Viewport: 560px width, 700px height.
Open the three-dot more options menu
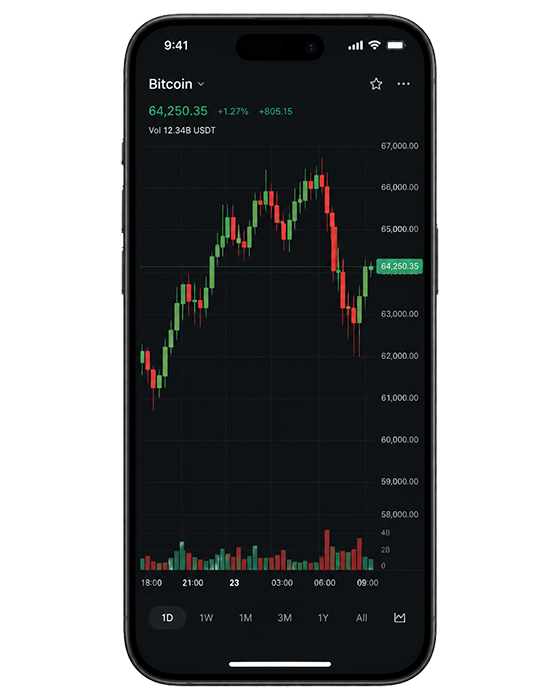(x=403, y=84)
